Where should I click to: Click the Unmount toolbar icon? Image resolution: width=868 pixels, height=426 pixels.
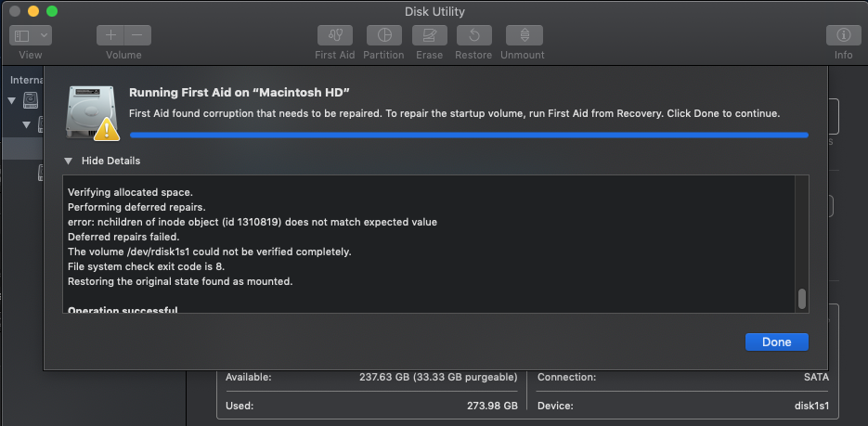[525, 35]
